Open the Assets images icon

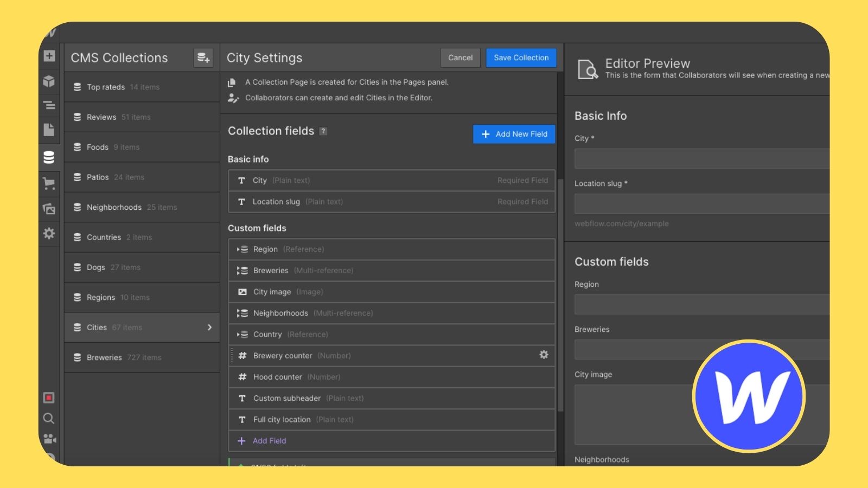click(x=49, y=209)
